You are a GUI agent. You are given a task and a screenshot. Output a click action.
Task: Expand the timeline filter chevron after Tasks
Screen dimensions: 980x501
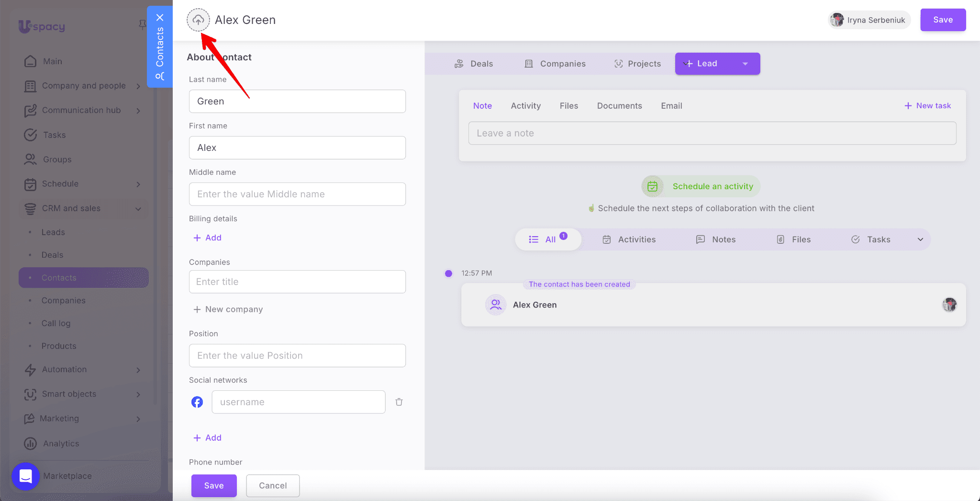[920, 239]
